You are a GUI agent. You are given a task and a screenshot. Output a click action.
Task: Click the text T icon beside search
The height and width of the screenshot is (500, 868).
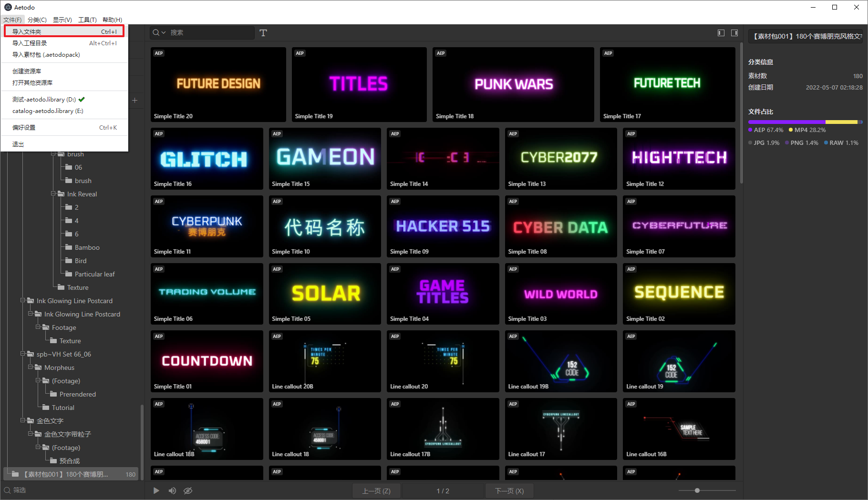[x=263, y=32]
